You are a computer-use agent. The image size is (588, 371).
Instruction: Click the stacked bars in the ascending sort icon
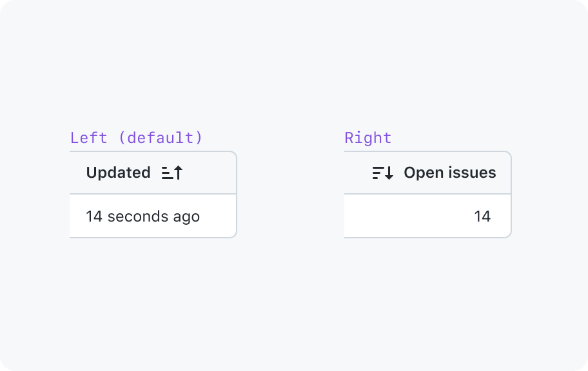tap(166, 173)
